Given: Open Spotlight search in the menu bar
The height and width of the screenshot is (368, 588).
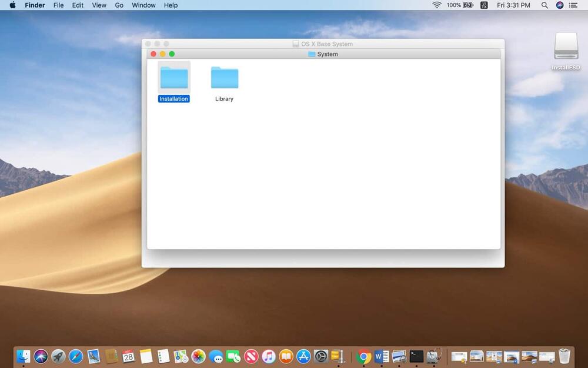Looking at the screenshot, I should point(544,5).
